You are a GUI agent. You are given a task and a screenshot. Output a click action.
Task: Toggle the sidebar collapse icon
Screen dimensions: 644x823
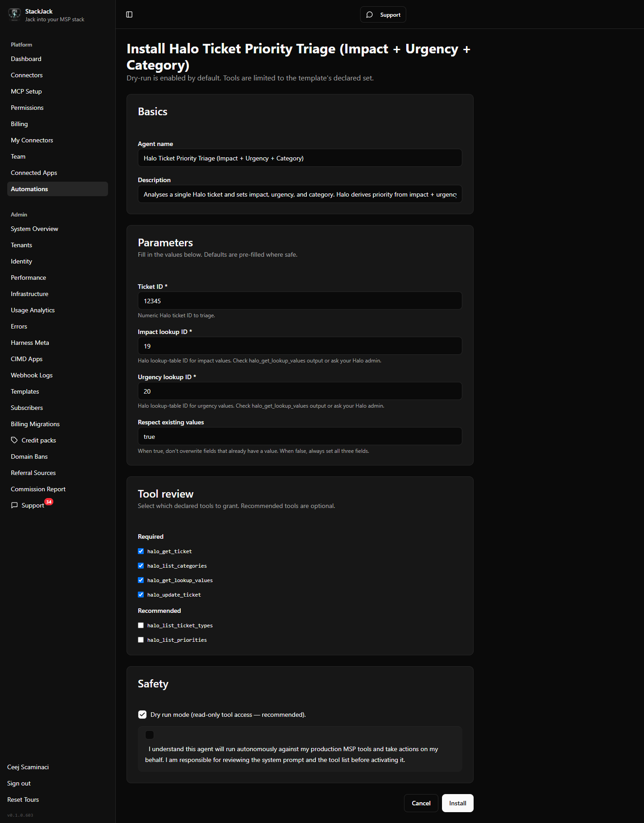[x=129, y=14]
